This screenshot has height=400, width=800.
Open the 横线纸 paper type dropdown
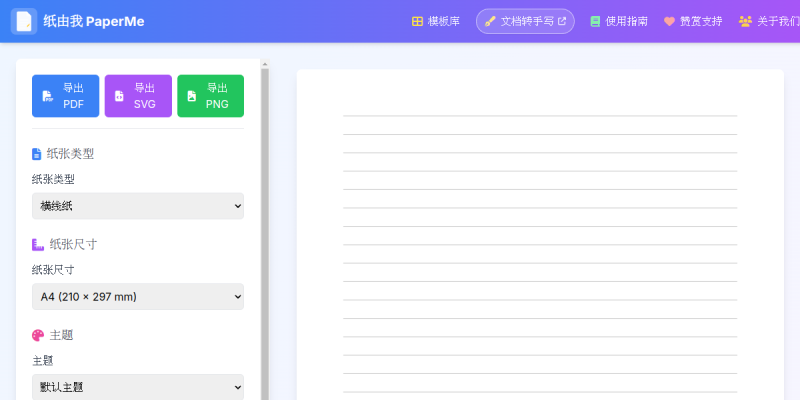click(138, 206)
